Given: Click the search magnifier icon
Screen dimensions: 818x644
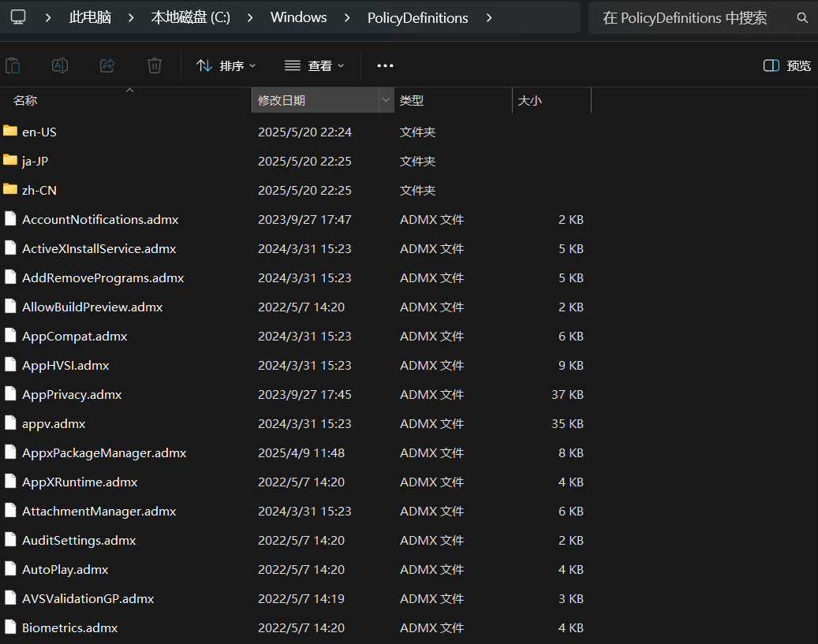Looking at the screenshot, I should tap(802, 17).
